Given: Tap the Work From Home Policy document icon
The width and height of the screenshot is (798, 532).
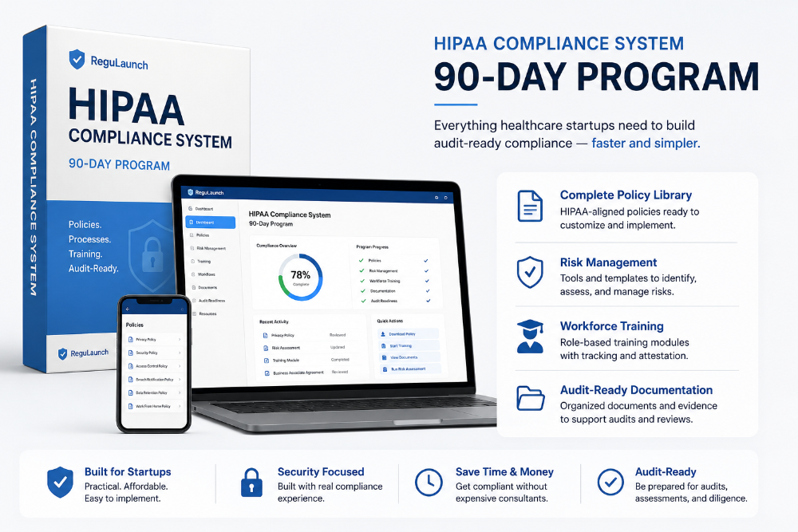Looking at the screenshot, I should (131, 406).
